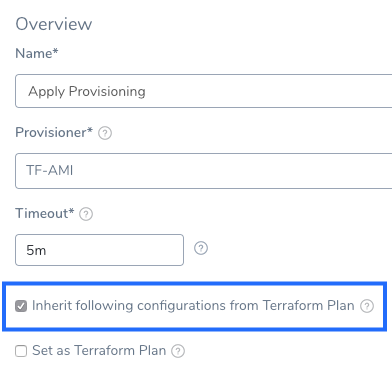
Task: Click into the Timeout field showing 5m
Action: [x=99, y=250]
